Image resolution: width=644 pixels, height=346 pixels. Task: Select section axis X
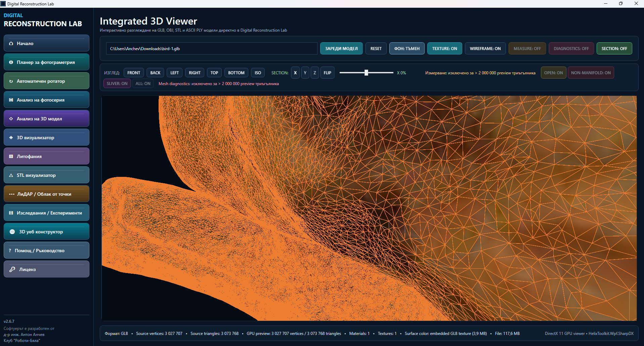[x=295, y=73]
